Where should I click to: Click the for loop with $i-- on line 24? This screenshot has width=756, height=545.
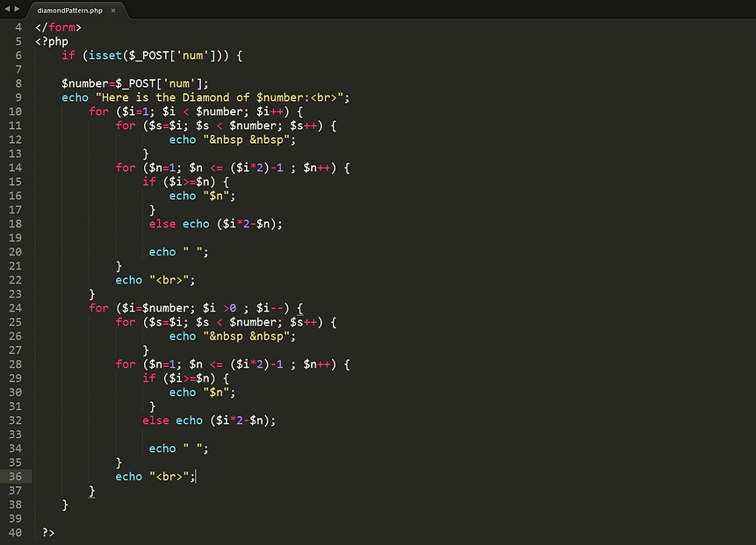196,308
